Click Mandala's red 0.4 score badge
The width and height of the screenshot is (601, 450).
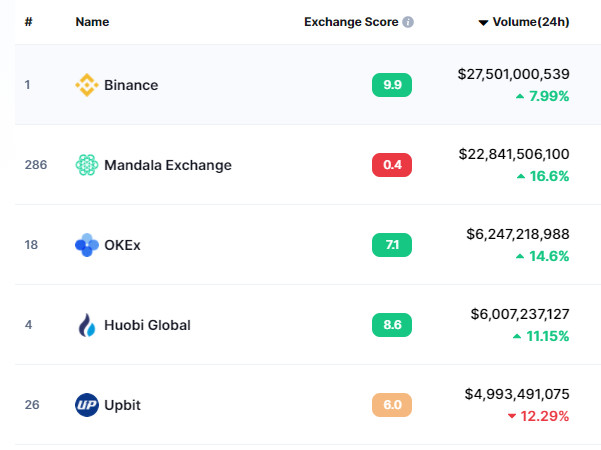[x=392, y=165]
